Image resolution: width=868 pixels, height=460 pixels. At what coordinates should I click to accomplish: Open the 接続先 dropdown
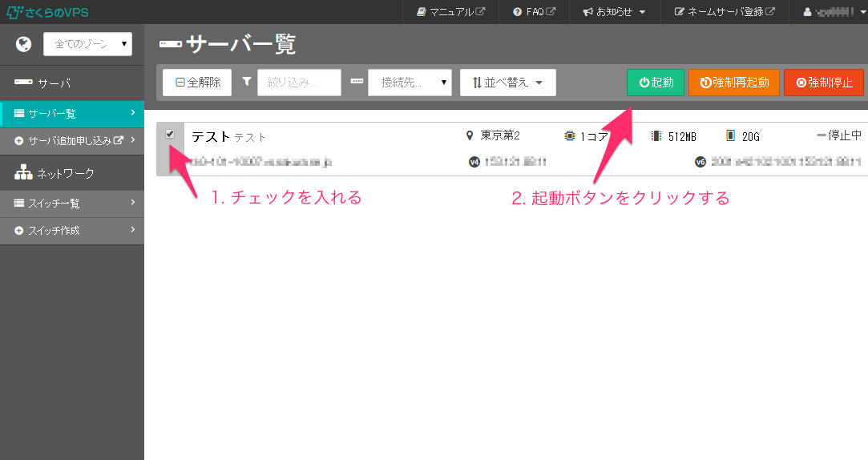pos(410,82)
